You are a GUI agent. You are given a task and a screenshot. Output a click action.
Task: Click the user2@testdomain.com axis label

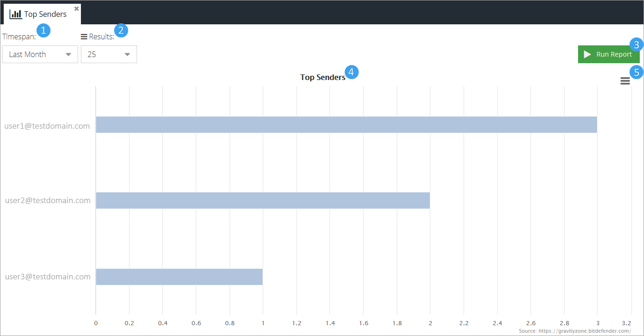(x=47, y=200)
